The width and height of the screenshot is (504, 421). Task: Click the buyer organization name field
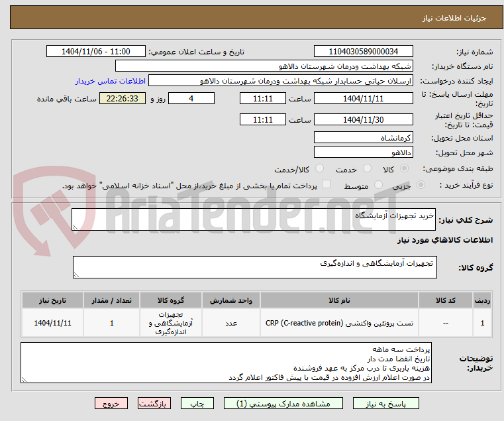(264, 66)
